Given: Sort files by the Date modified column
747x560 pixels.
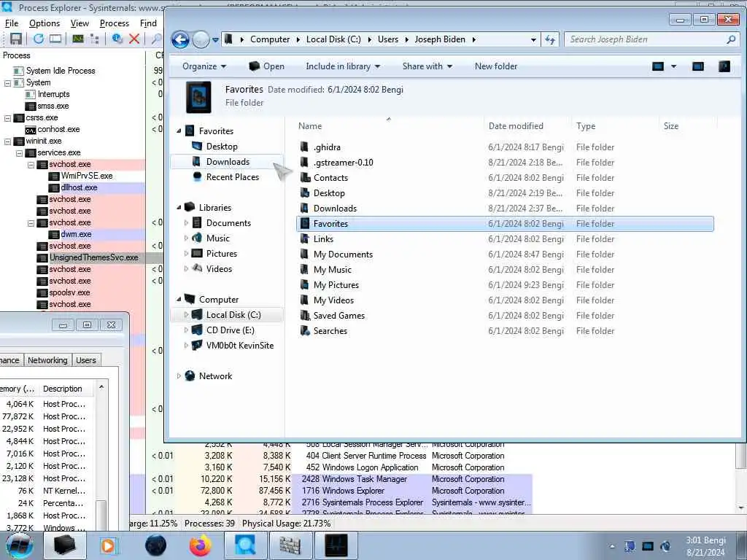Looking at the screenshot, I should (527, 126).
